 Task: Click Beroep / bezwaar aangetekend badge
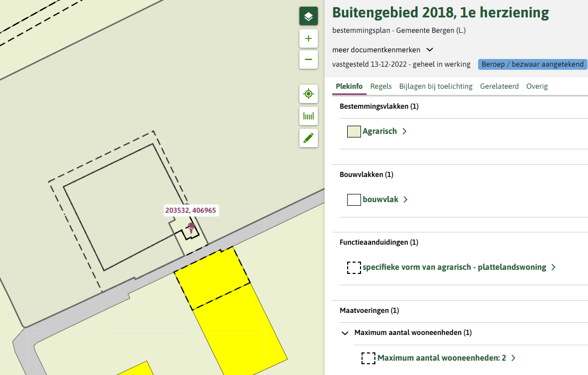[532, 64]
